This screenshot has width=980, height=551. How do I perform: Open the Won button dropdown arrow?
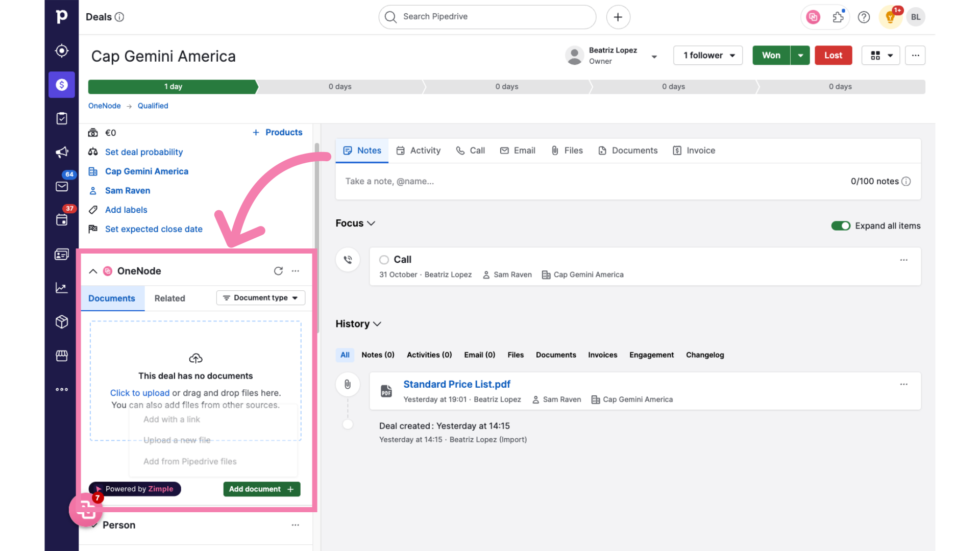click(800, 55)
